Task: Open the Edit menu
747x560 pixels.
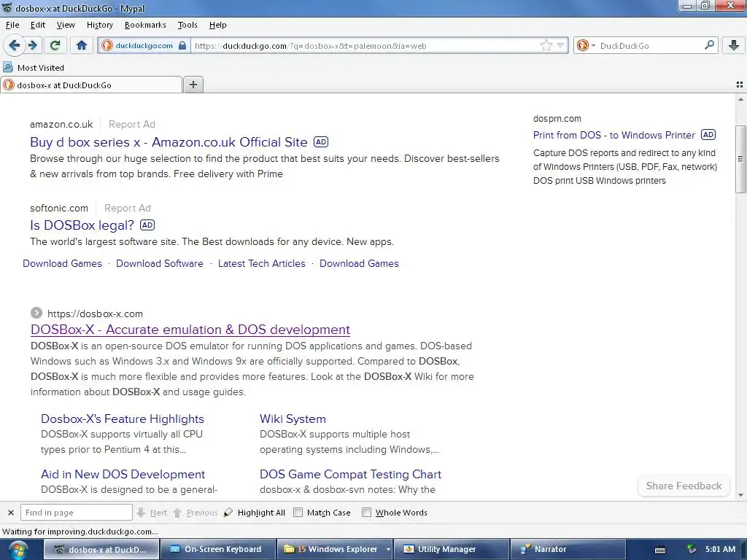Action: pyautogui.click(x=38, y=25)
